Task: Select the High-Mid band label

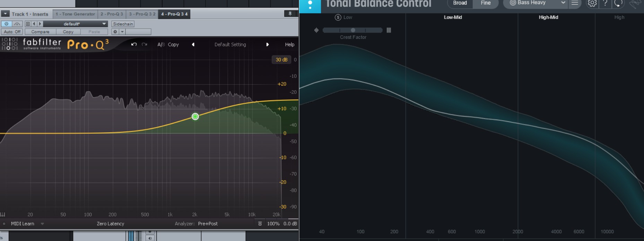Action: (x=548, y=17)
